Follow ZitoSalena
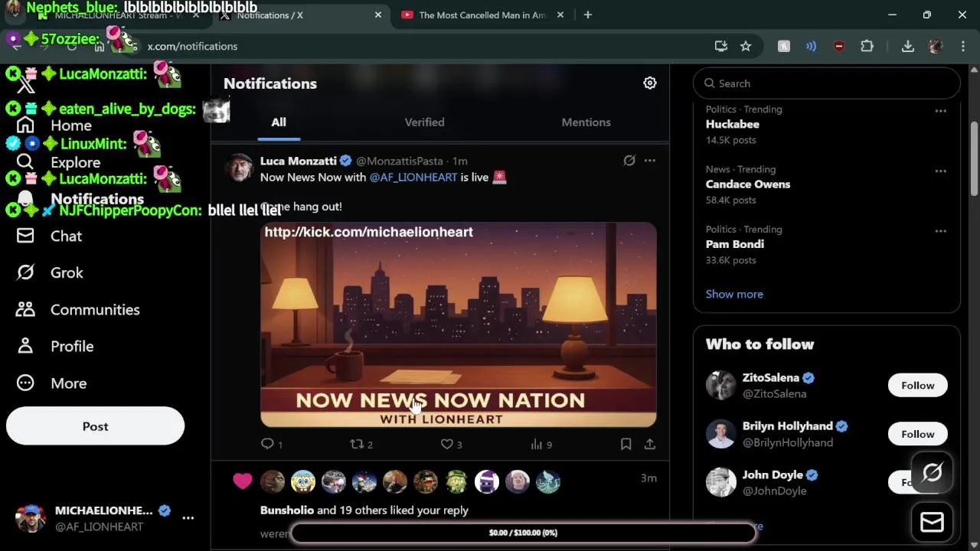 (x=917, y=385)
